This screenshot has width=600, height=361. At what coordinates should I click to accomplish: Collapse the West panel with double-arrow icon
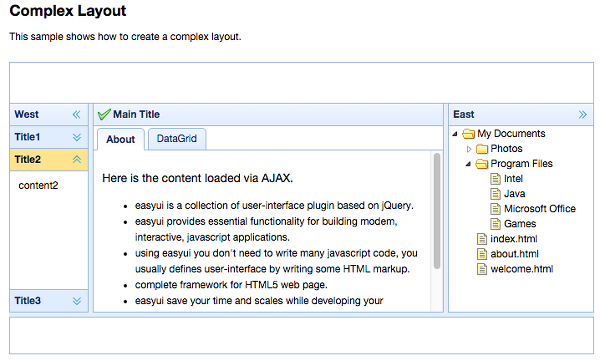[77, 114]
